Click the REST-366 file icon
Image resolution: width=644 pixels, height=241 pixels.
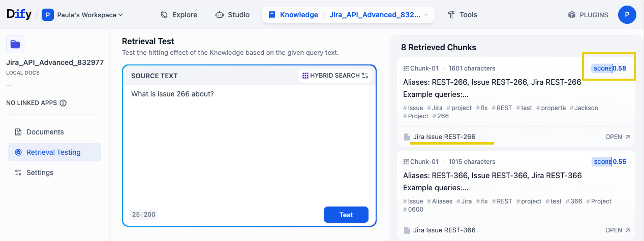[x=407, y=230]
